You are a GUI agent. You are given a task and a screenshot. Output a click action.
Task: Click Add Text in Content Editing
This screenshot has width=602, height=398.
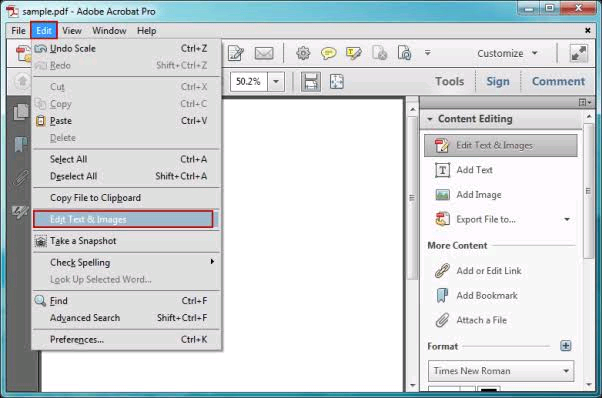point(474,170)
